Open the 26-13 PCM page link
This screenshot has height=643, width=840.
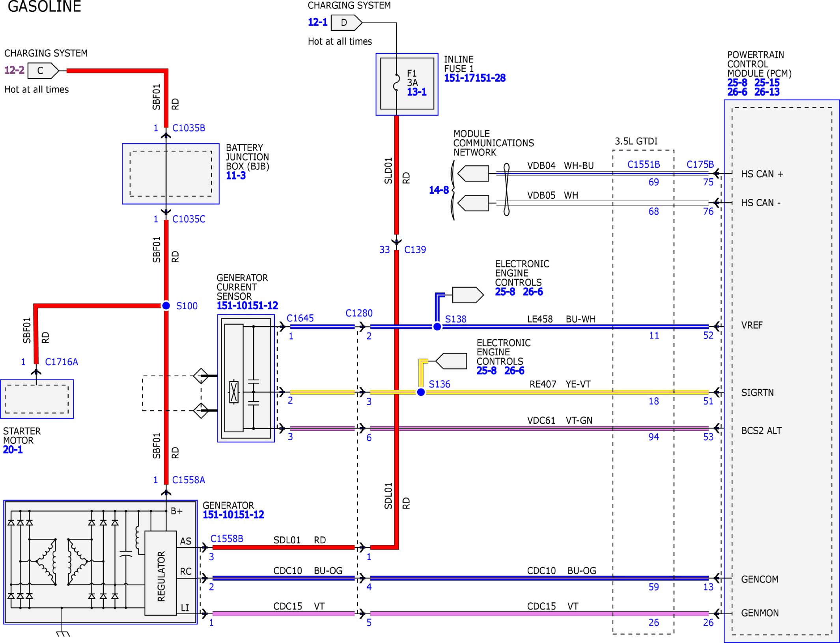point(767,92)
